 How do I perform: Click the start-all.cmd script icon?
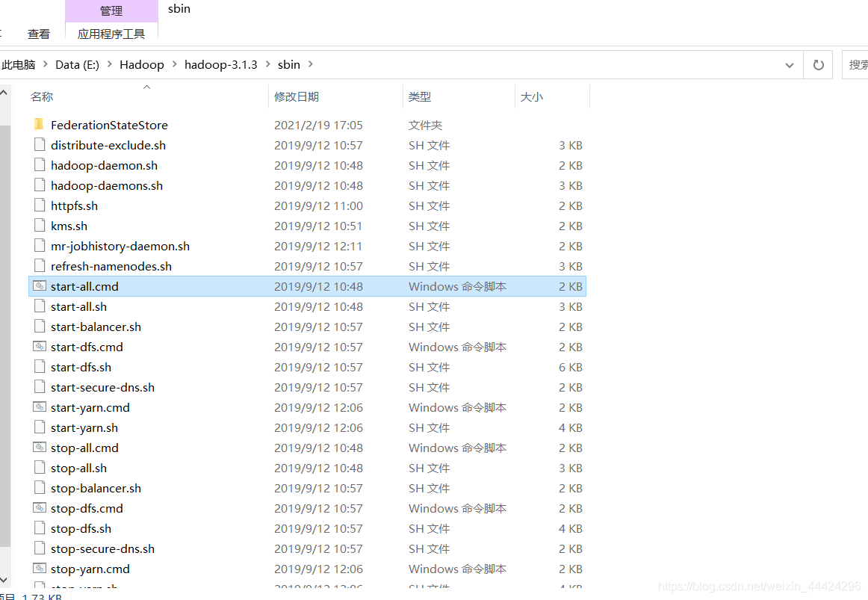coord(40,286)
